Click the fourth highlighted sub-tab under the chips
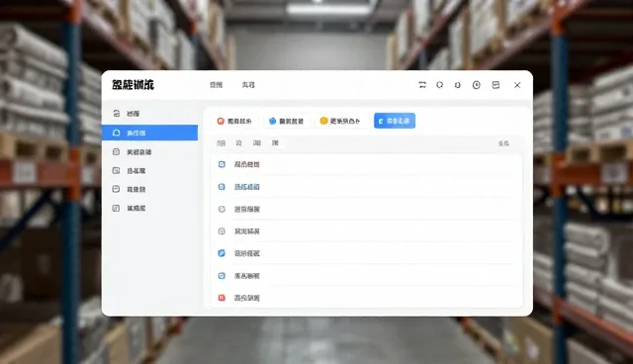This screenshot has height=364, width=633. point(275,142)
